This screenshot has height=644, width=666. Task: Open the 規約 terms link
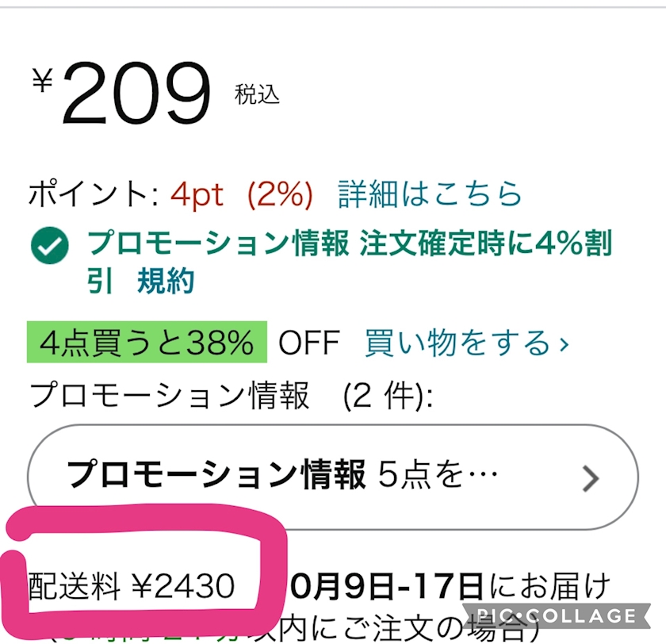[166, 281]
